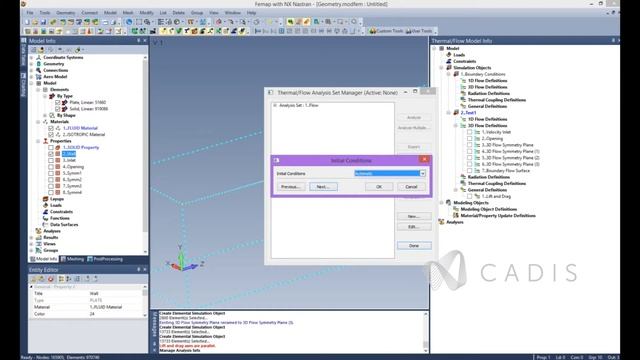
Task: Select the Functions icon in Model Info tree
Action: coord(45,218)
